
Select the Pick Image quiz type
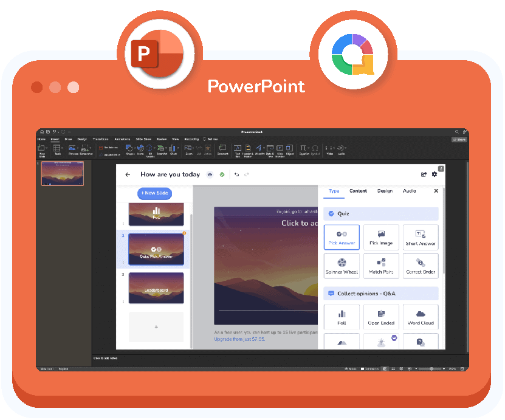pos(381,237)
